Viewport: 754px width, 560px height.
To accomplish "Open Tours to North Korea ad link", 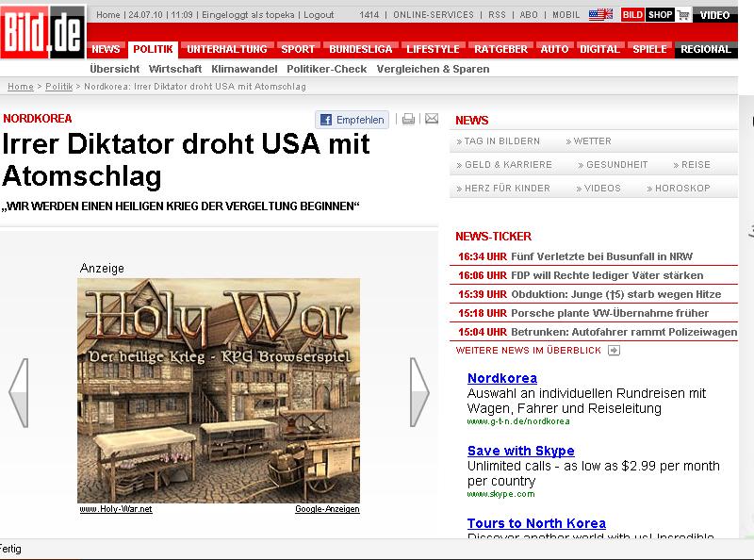I will (536, 523).
